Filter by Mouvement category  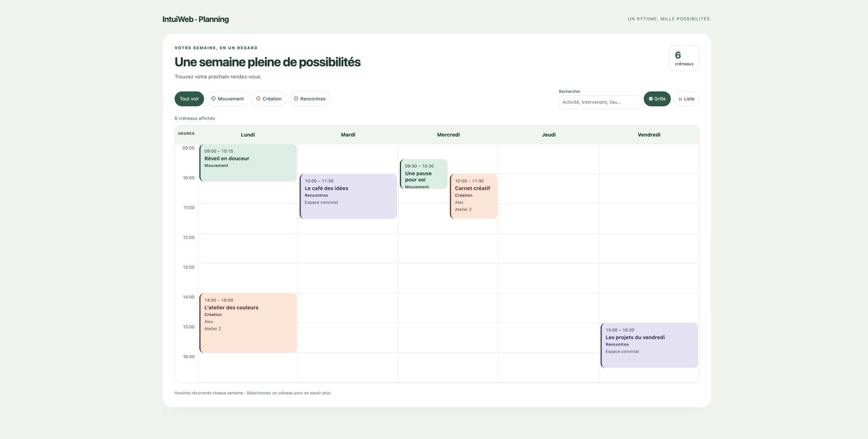click(228, 99)
